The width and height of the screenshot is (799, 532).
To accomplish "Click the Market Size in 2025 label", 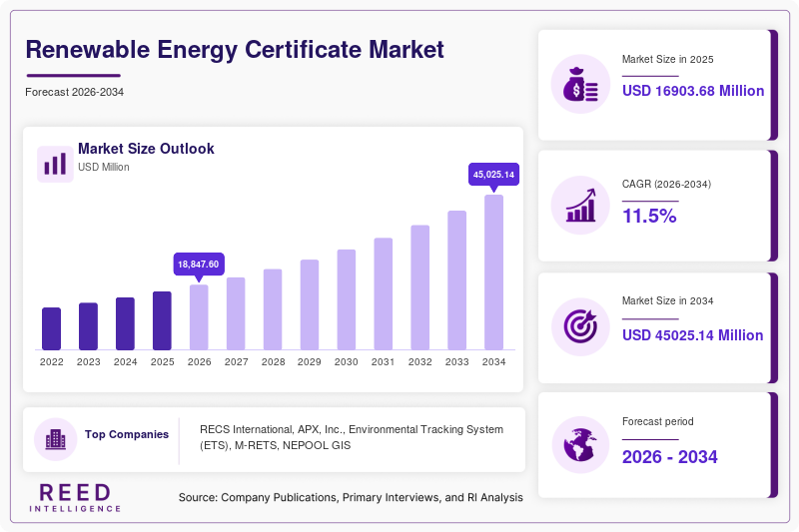I will pyautogui.click(x=667, y=60).
